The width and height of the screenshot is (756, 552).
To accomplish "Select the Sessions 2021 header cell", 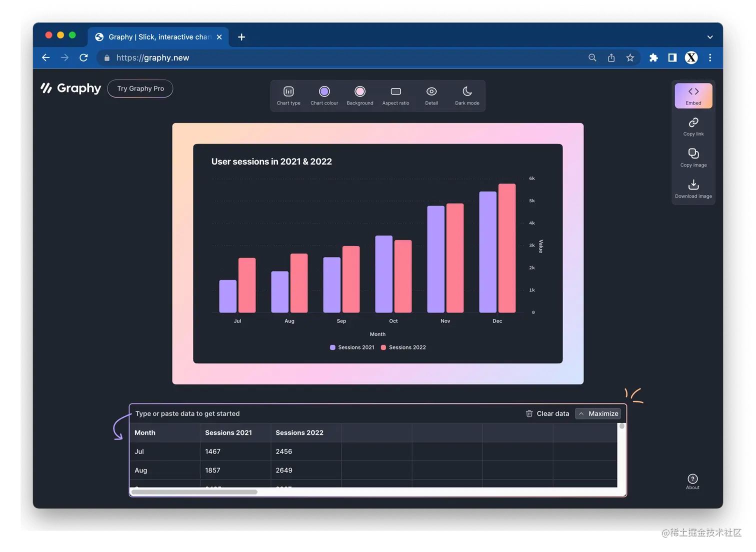I will click(235, 432).
